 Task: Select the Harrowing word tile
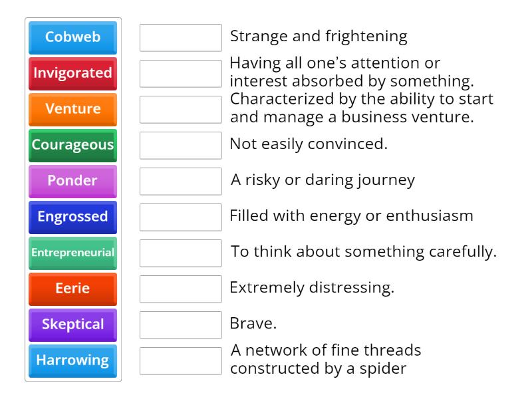72,360
